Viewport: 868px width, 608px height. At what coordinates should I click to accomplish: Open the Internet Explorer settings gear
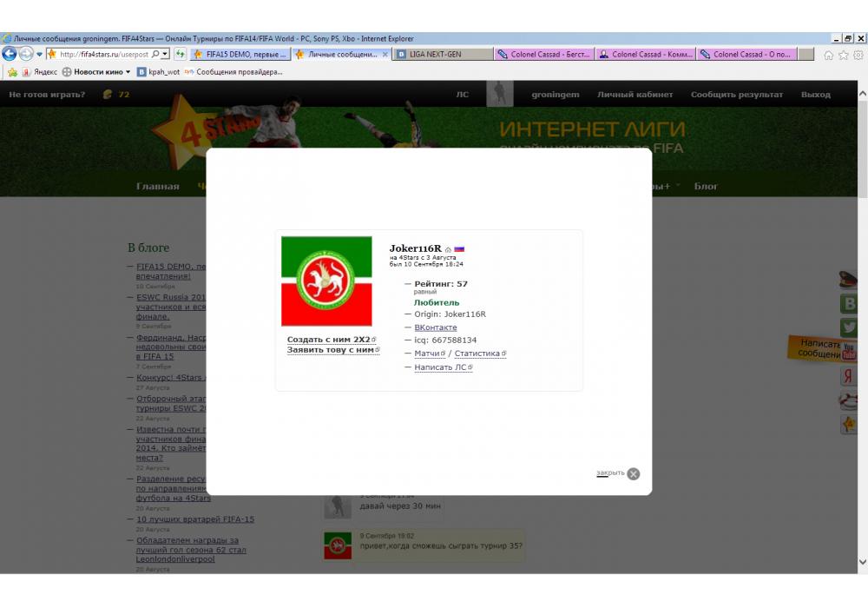[x=858, y=55]
